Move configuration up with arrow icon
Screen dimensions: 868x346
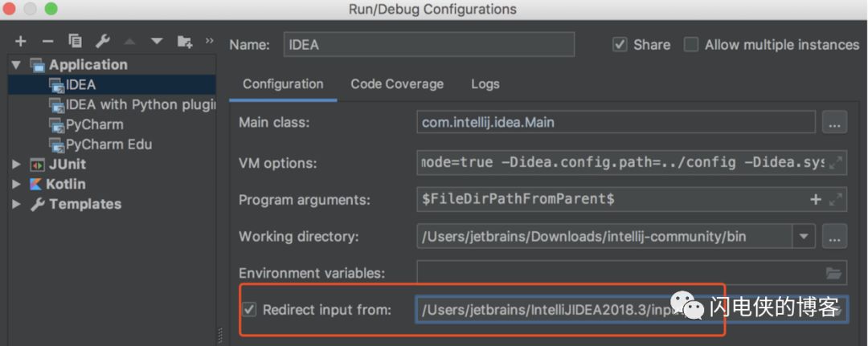129,42
